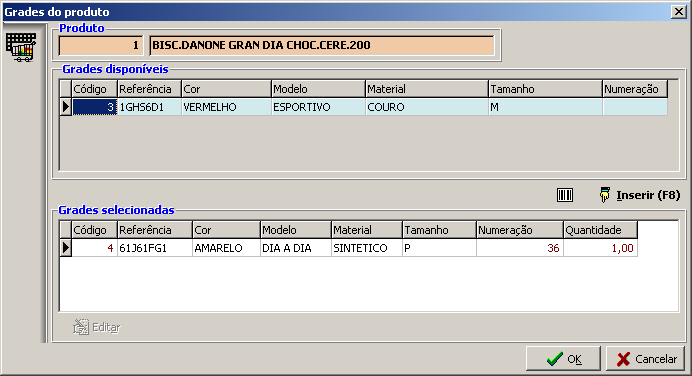Close the Grades do produto window
Screen dimensions: 692x376
point(678,11)
